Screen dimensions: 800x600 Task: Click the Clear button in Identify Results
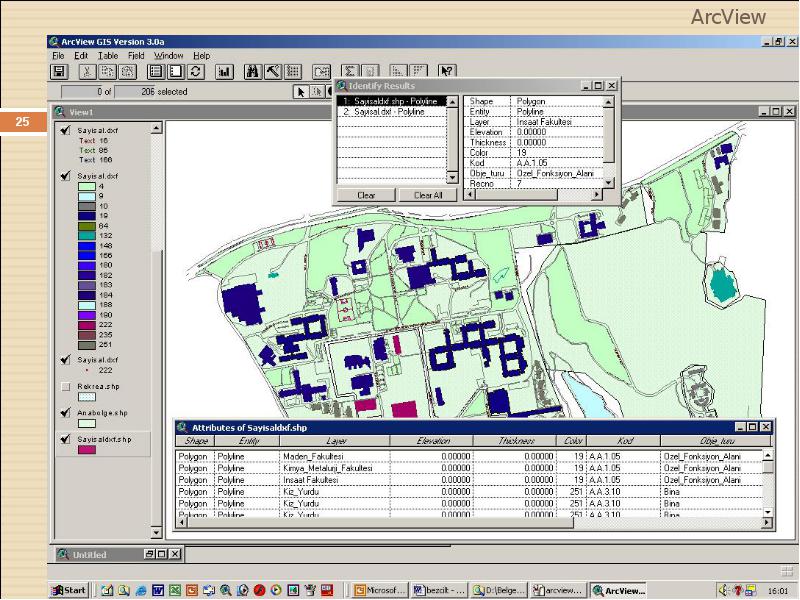point(366,195)
